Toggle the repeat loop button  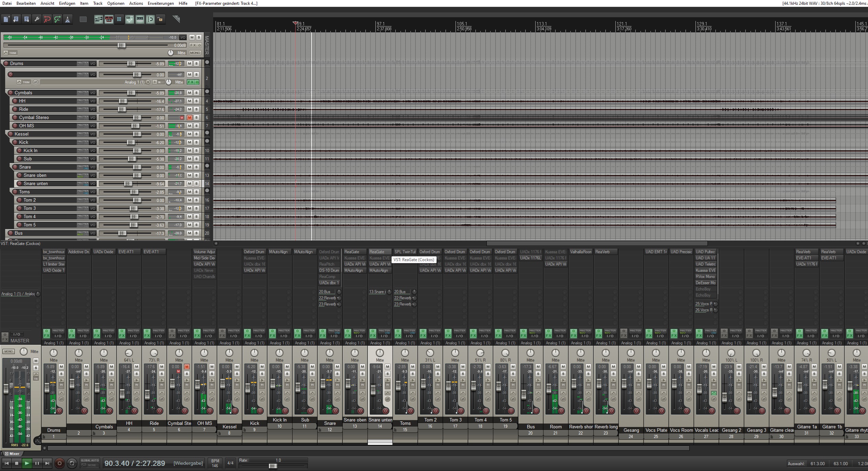pos(72,463)
